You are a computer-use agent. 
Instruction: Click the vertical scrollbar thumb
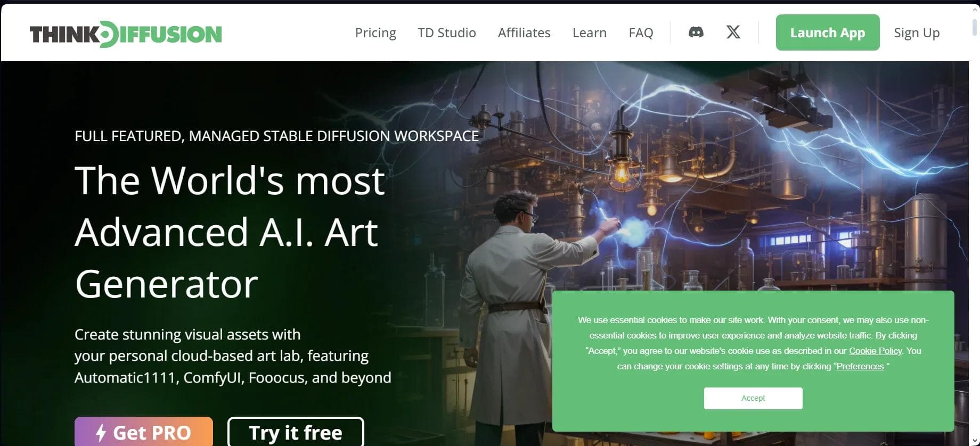(x=974, y=27)
